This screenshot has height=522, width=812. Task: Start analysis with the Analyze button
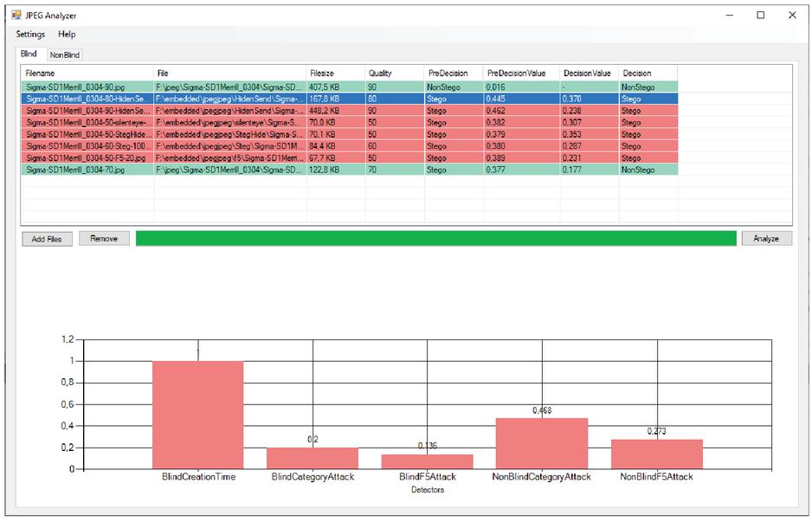click(766, 239)
